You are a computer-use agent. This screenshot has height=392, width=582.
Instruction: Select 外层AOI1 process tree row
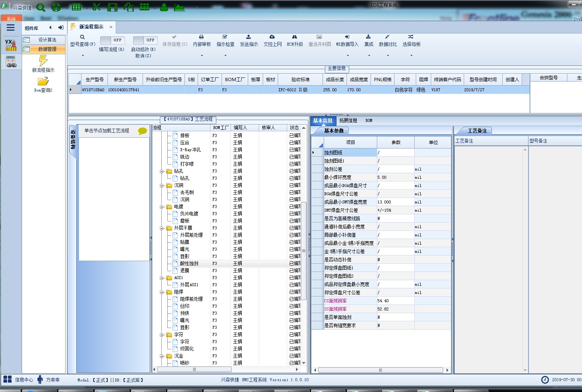(x=189, y=285)
